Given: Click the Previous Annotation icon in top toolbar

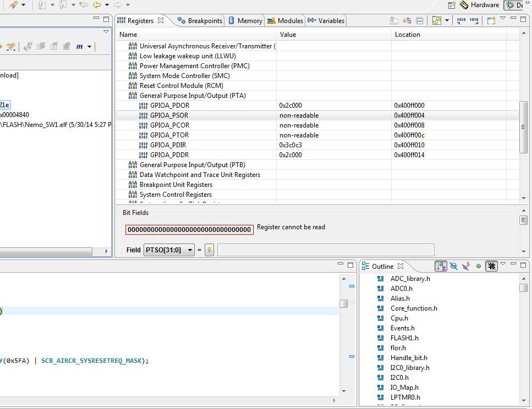Looking at the screenshot, I should click(x=62, y=5).
